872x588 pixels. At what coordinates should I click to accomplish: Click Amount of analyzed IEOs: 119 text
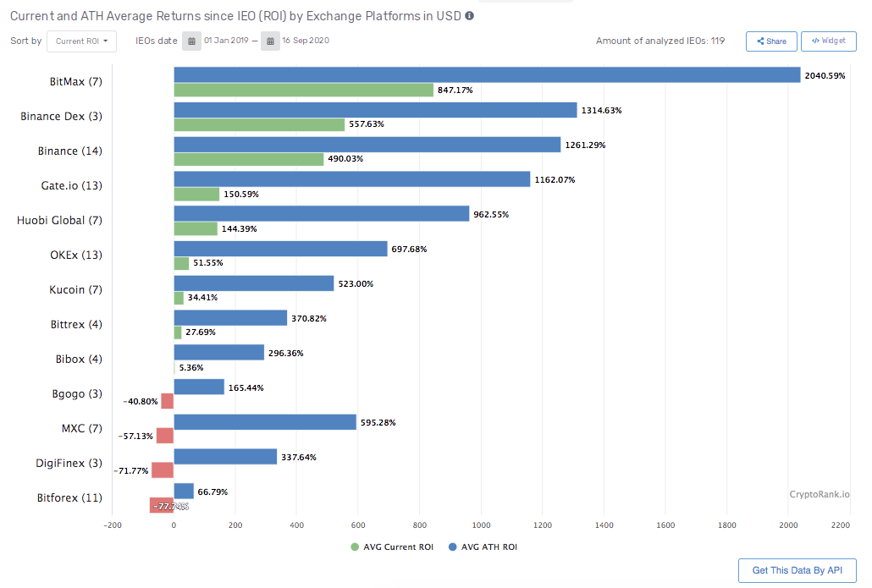coord(660,41)
